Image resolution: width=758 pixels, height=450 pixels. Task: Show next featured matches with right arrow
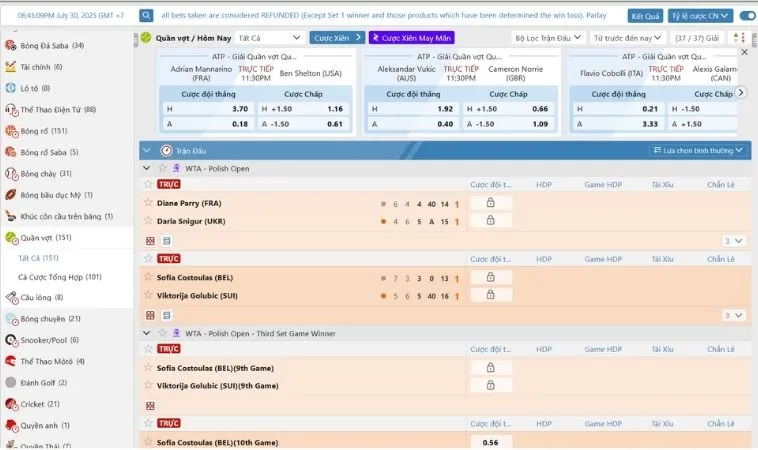point(741,92)
